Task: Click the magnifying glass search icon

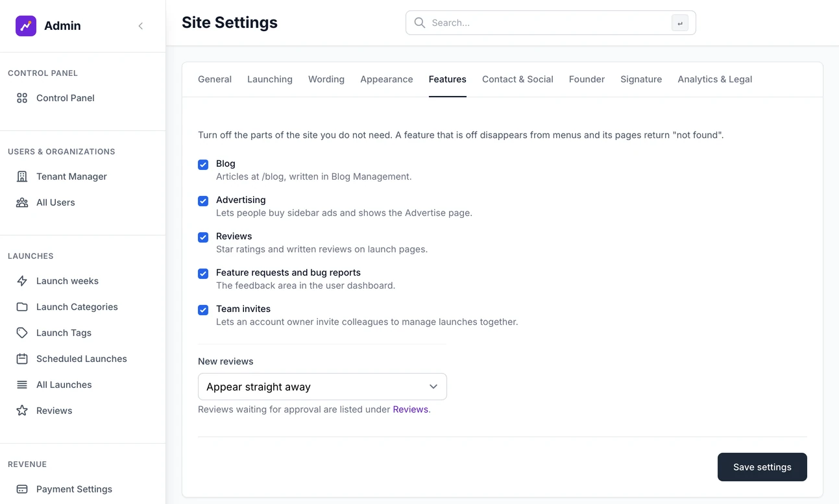Action: pyautogui.click(x=420, y=23)
